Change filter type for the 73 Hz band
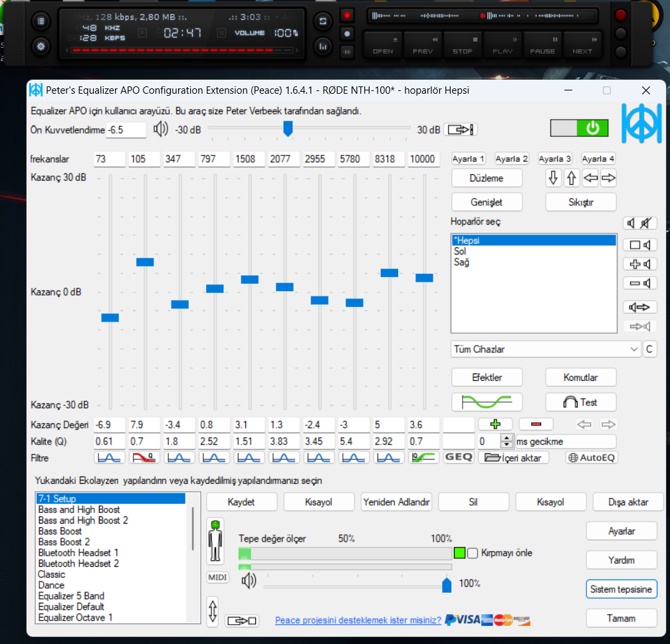 [110, 458]
